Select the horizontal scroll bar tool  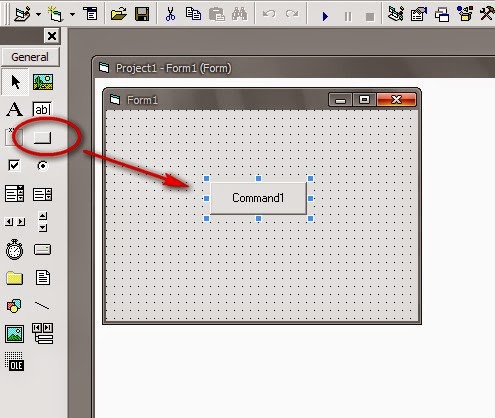[15, 222]
